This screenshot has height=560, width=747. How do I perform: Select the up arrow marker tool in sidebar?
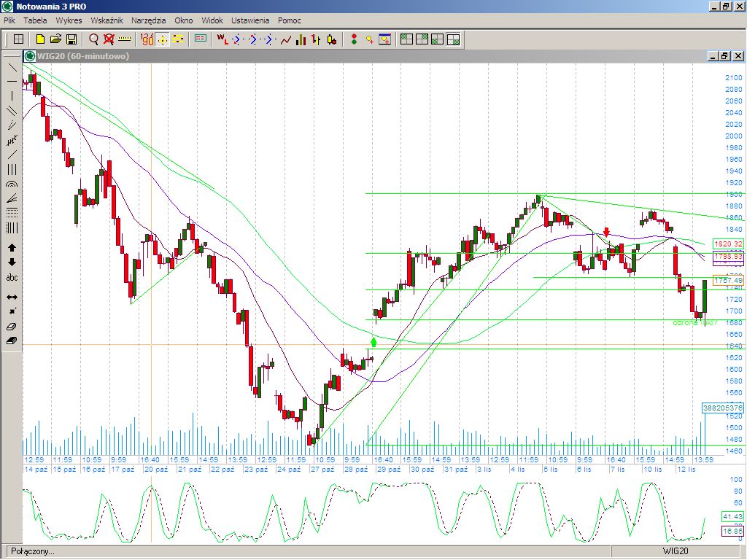coord(12,248)
